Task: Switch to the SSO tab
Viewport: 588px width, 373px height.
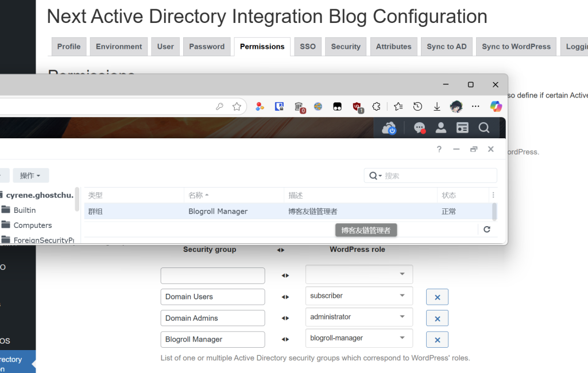Action: [x=308, y=46]
